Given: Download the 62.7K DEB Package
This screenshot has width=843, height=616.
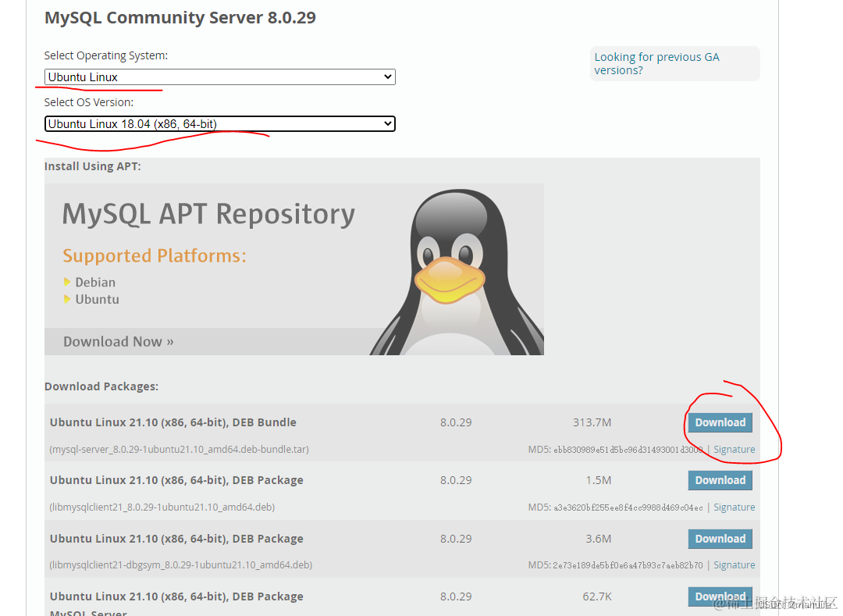Looking at the screenshot, I should tap(720, 596).
